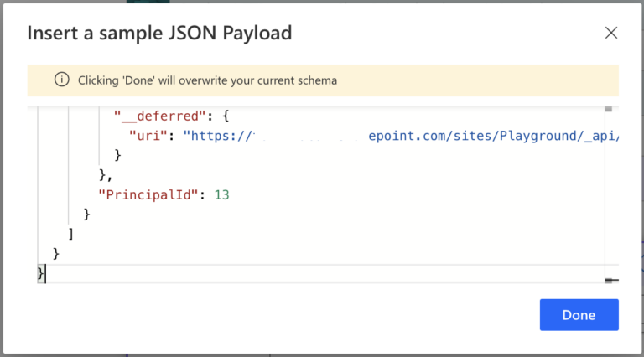Click the closing brace with comma line
The height and width of the screenshot is (357, 644).
106,175
